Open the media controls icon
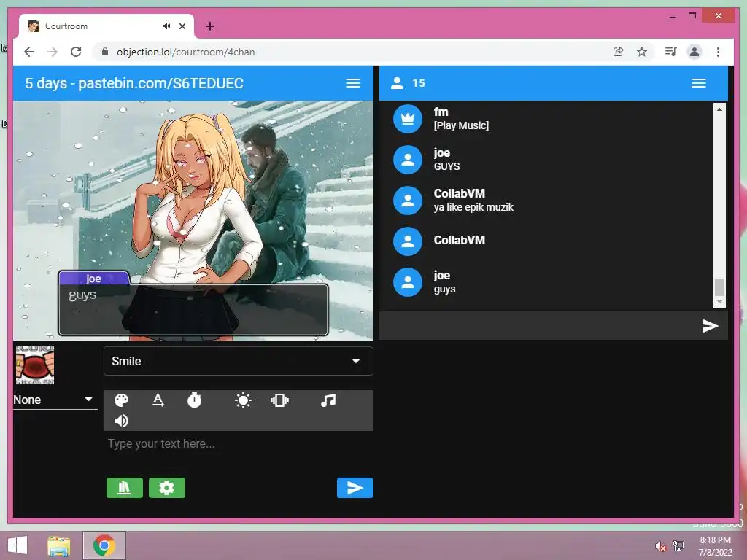Image resolution: width=747 pixels, height=560 pixels. (671, 52)
